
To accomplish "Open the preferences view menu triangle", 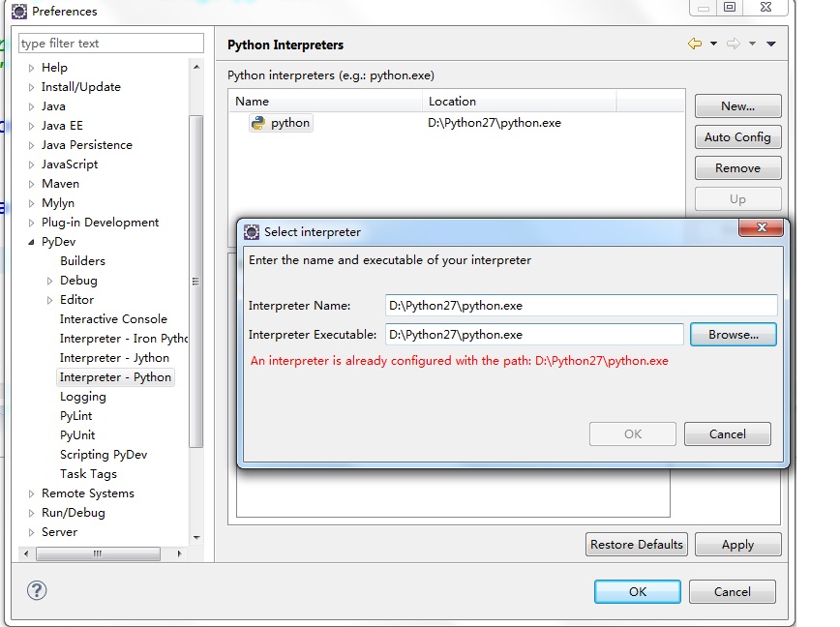I will (x=771, y=44).
